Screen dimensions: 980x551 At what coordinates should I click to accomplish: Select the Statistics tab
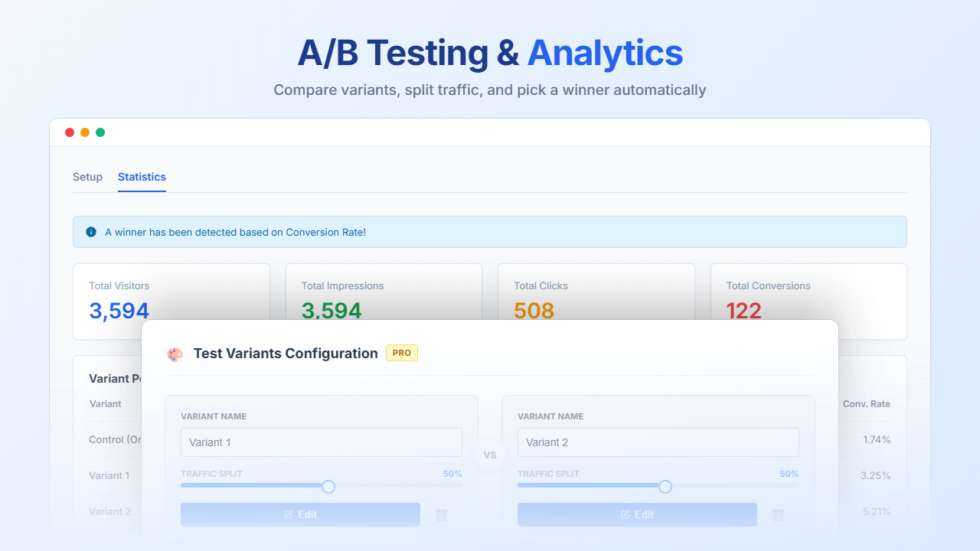click(x=142, y=177)
